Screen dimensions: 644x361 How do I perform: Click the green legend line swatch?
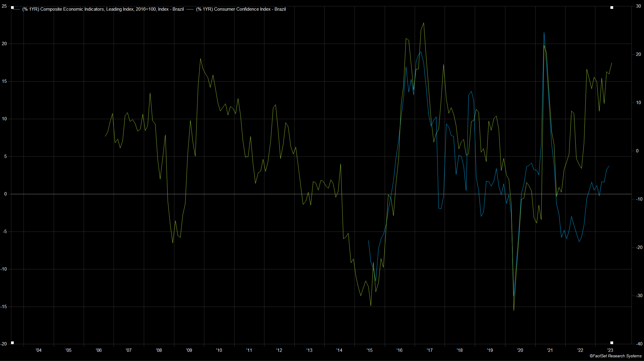(191, 9)
